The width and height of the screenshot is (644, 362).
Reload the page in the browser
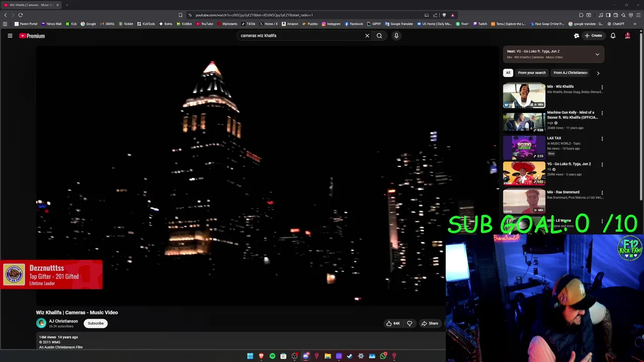(x=21, y=15)
